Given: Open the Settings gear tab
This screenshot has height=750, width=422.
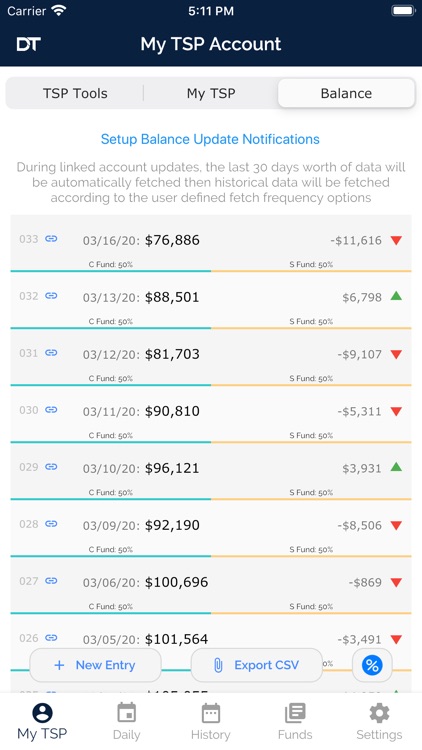Looking at the screenshot, I should [379, 714].
